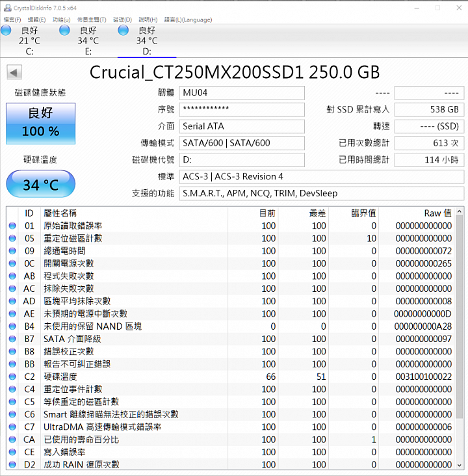Go to previous disk with arrow button
The width and height of the screenshot is (468, 476).
(14, 73)
